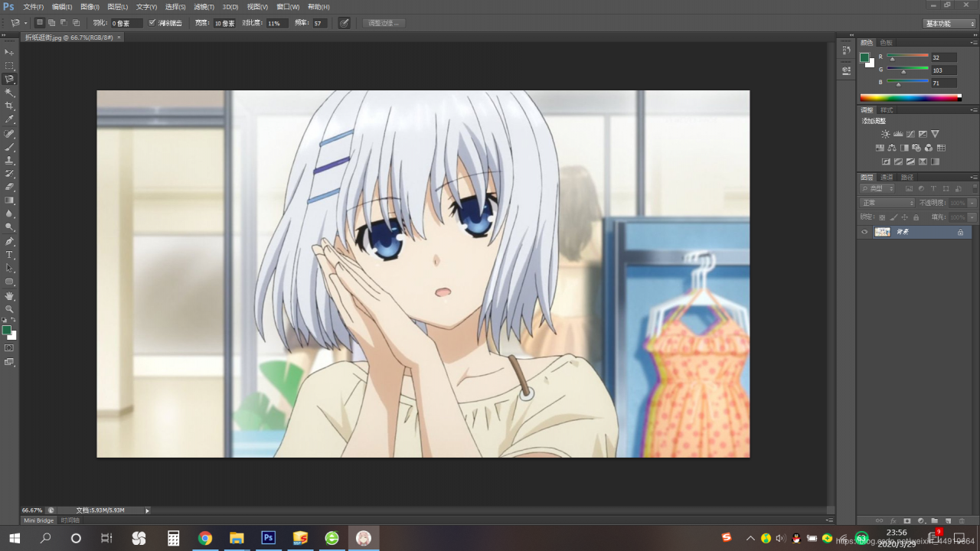Add Color Balance adjustment (scales icon)

click(892, 148)
